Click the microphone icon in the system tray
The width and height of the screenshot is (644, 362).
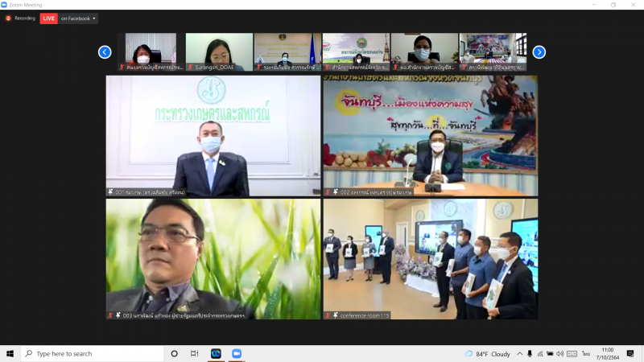(530, 354)
